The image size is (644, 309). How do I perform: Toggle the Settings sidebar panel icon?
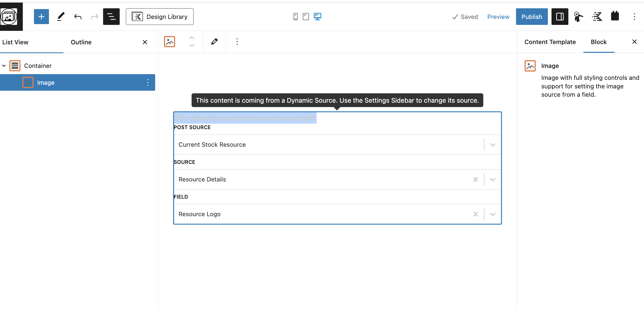[560, 17]
